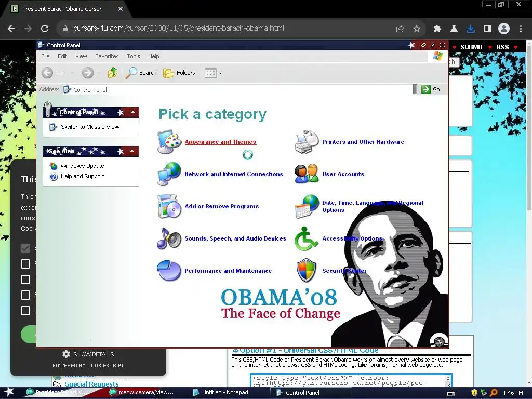Viewport: 532px width, 399px height.
Task: Click the security shield tray icon
Action: 474,393
